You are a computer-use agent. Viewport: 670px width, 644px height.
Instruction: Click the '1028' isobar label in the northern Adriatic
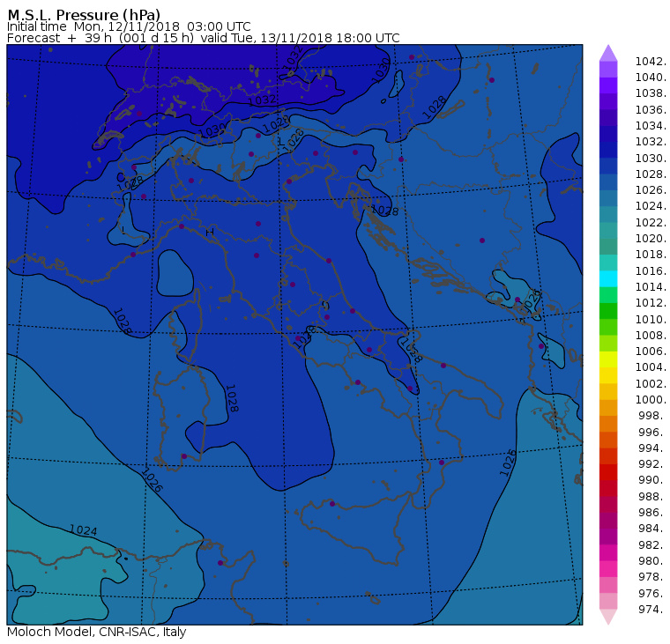384,211
